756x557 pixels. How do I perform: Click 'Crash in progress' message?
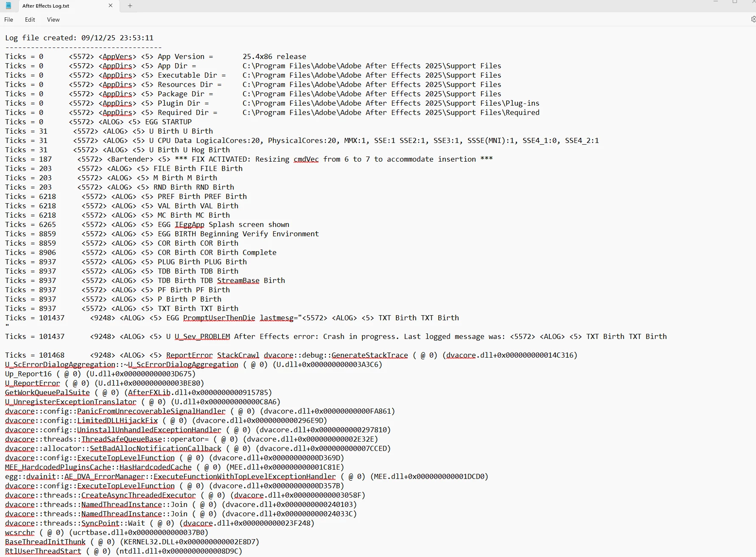click(361, 336)
